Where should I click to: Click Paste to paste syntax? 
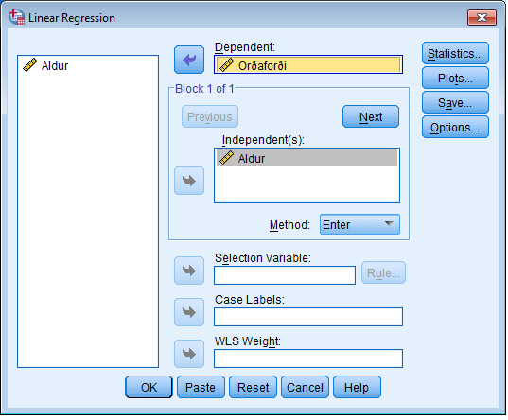[x=201, y=387]
